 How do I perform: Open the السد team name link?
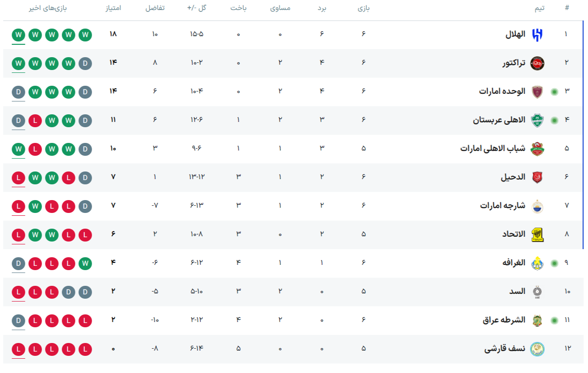pyautogui.click(x=517, y=292)
